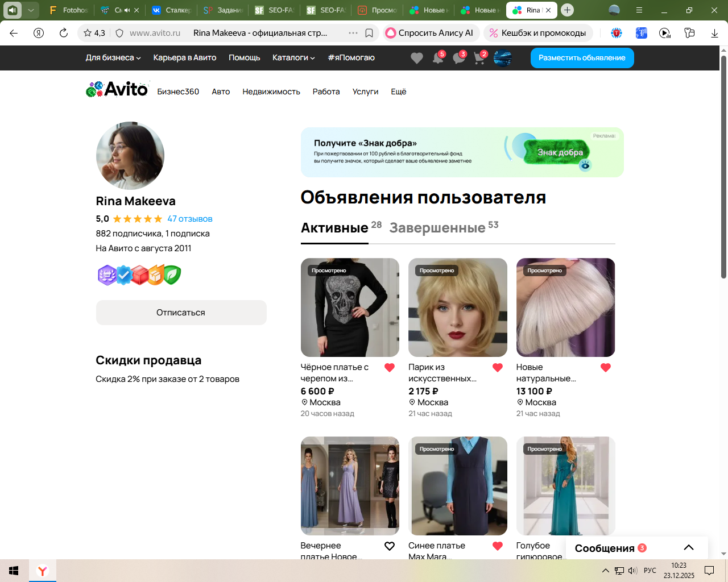Open the 47 отзывов reviews link
This screenshot has width=728, height=582.
[x=189, y=219]
